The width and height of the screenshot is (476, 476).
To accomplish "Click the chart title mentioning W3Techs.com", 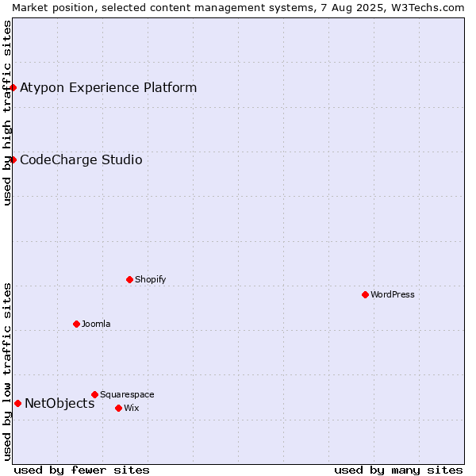I will [x=238, y=8].
